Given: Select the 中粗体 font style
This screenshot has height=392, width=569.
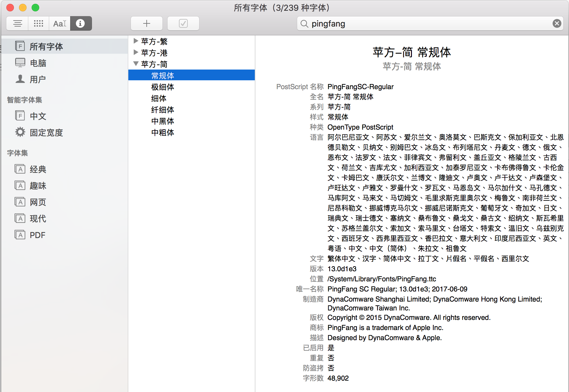Looking at the screenshot, I should [x=192, y=132].
